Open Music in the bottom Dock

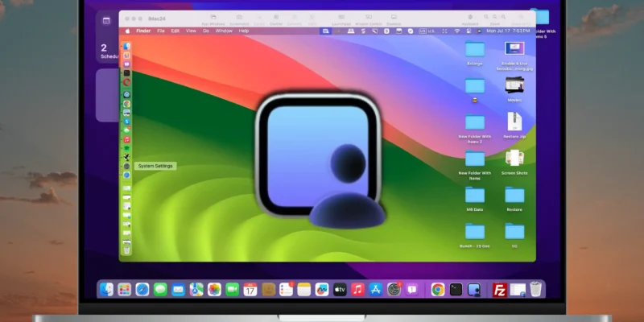(357, 290)
